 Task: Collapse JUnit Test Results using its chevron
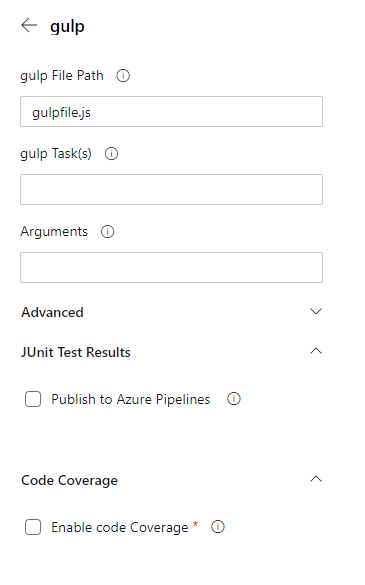pyautogui.click(x=316, y=351)
